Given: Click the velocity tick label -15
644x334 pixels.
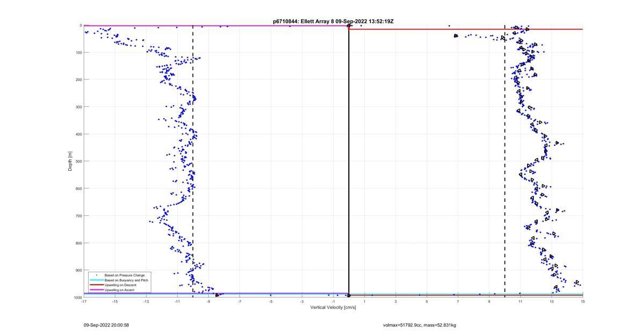Looking at the screenshot, I should point(115,301).
